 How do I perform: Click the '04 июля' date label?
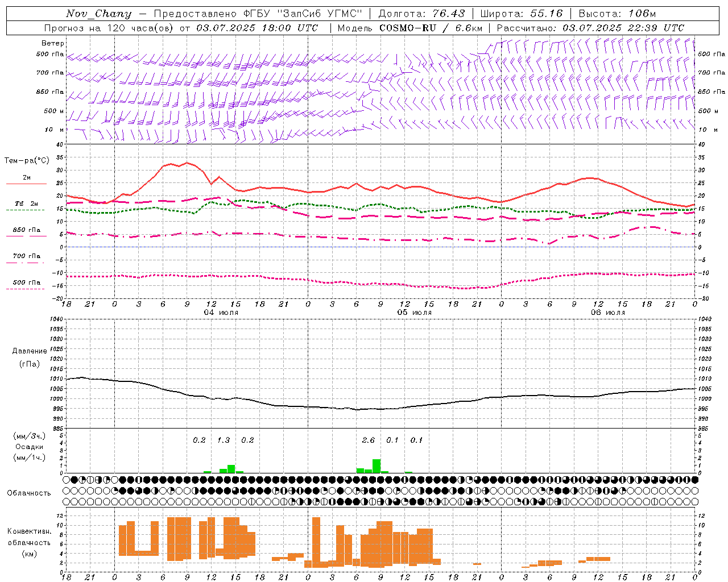tap(221, 313)
